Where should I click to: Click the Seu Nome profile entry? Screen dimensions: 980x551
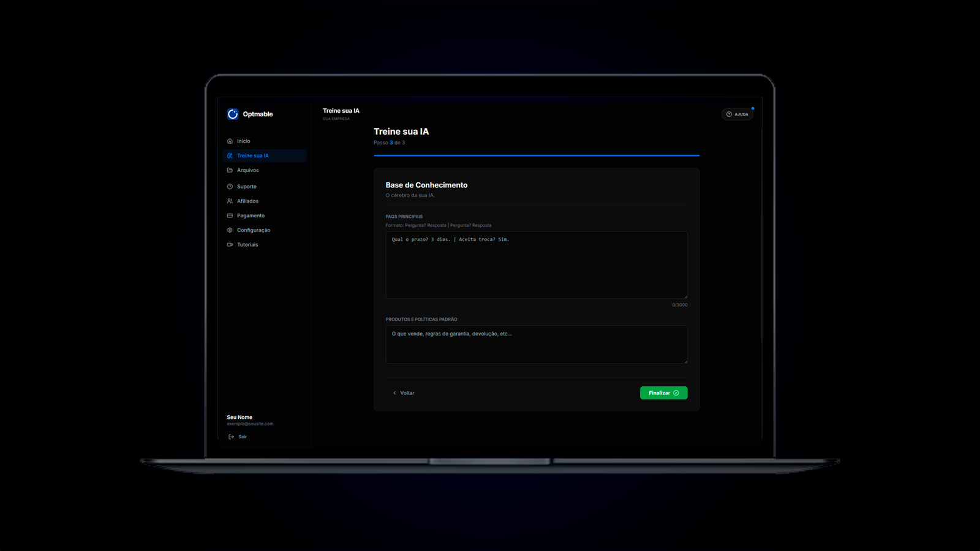click(239, 418)
